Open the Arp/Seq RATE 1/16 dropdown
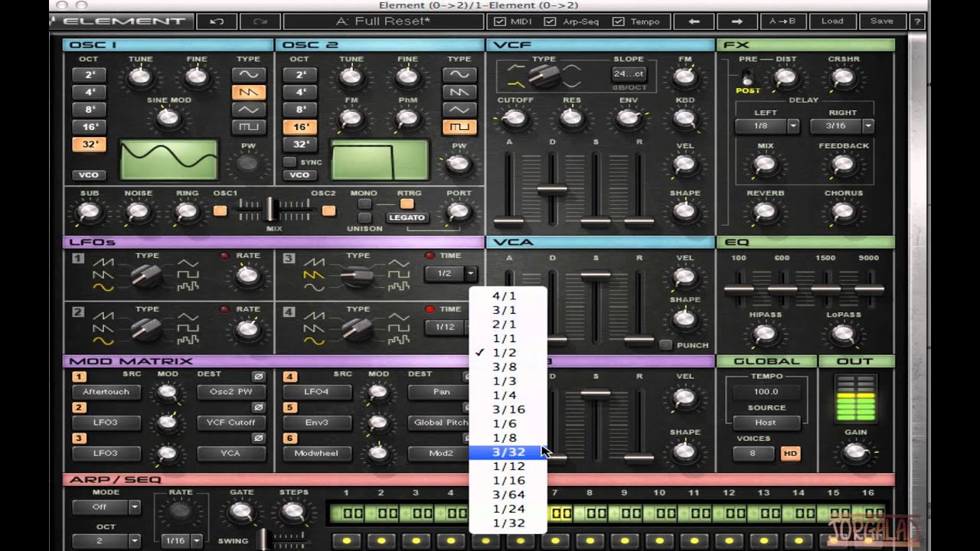This screenshot has width=980, height=551. coord(182,540)
